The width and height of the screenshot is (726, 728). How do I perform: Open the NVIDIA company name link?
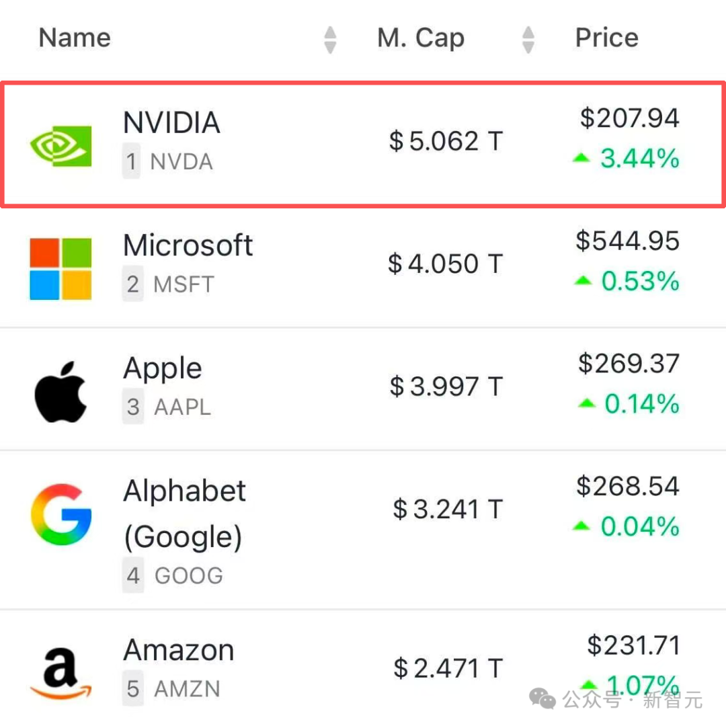click(x=171, y=123)
